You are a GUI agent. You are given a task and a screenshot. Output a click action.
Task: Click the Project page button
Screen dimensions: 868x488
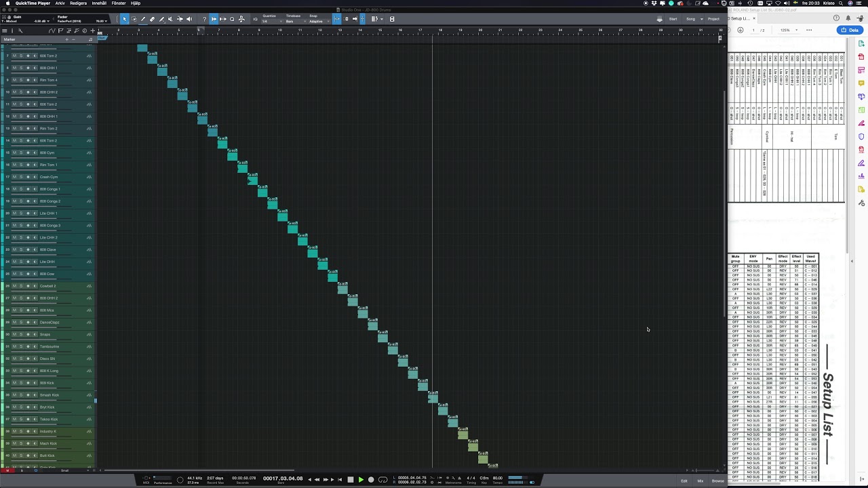[713, 19]
